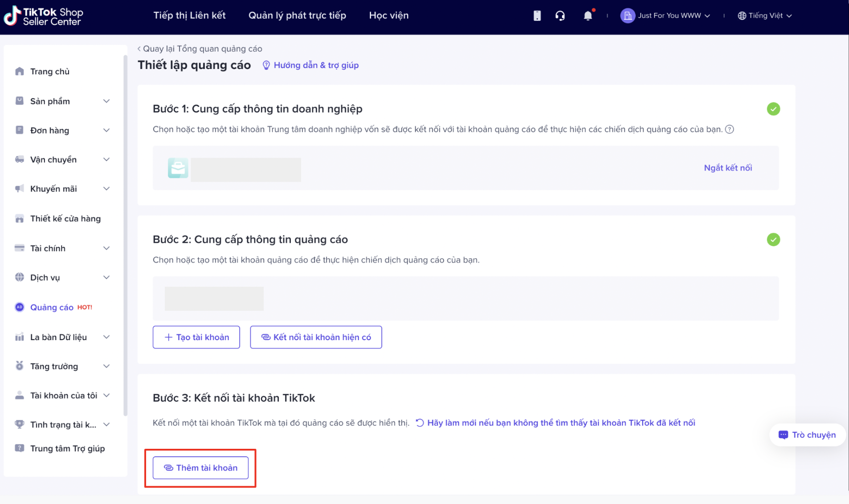The image size is (849, 504).
Task: Click Tạo tài khoản button
Action: [196, 337]
